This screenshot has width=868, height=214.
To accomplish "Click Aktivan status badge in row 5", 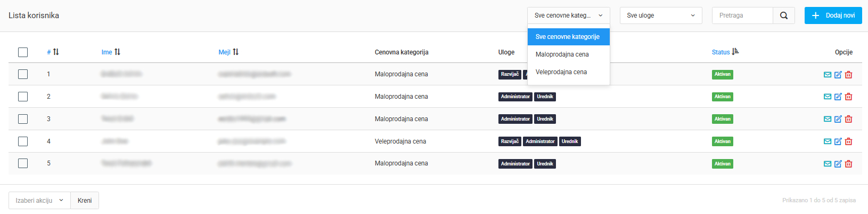I will [x=723, y=164].
